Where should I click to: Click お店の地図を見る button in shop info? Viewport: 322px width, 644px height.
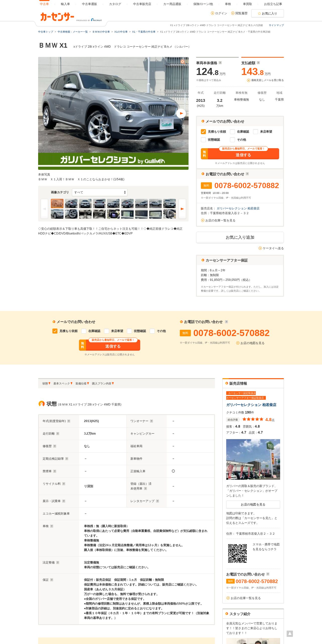coord(253,505)
